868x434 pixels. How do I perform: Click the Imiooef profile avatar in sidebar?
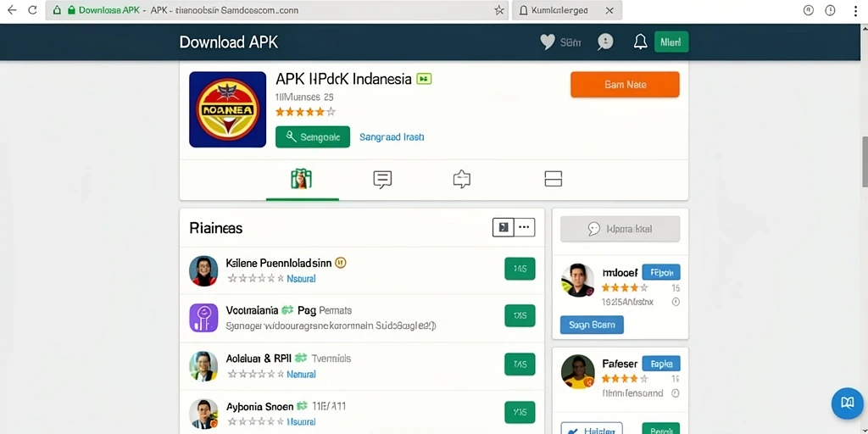[x=578, y=280]
